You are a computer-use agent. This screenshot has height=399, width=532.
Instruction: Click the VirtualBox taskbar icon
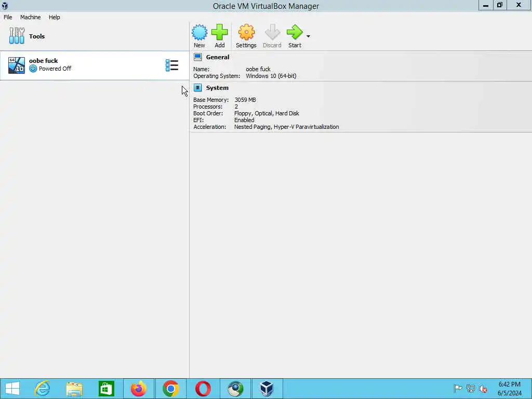(x=267, y=389)
